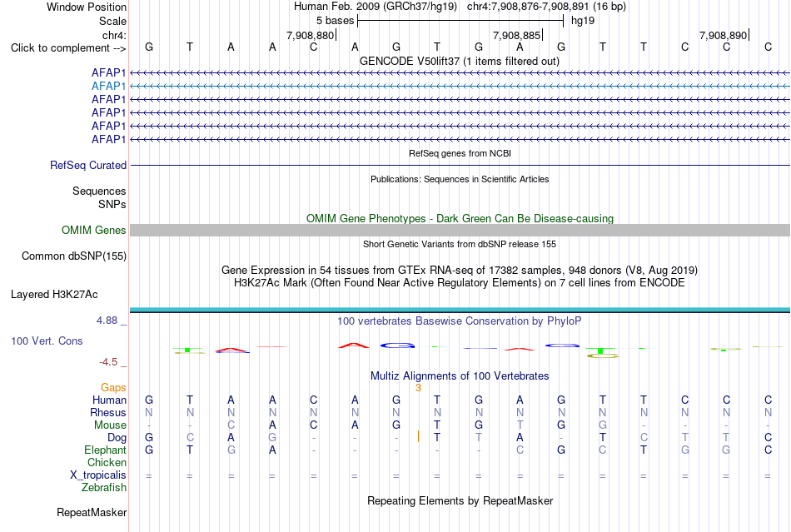Open the RefSeq Curated track label
This screenshot has width=791, height=532.
point(88,166)
